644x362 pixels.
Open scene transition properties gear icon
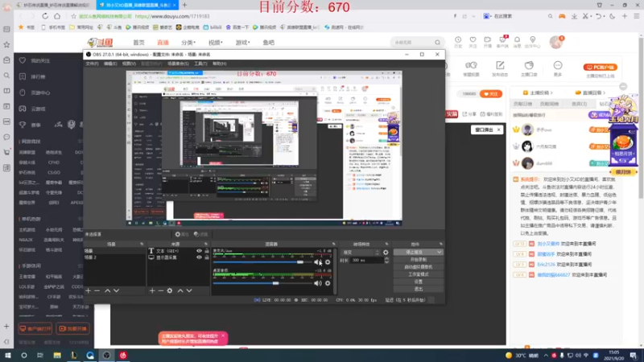coord(386,253)
